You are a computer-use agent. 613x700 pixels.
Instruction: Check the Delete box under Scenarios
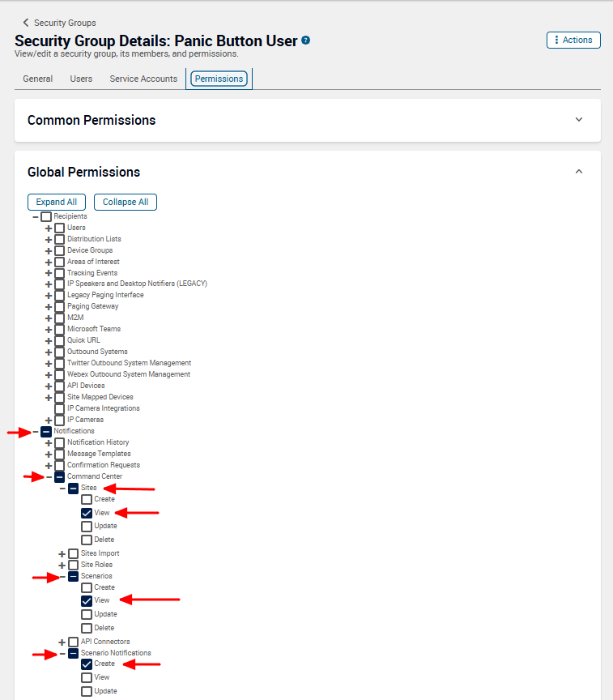click(87, 628)
